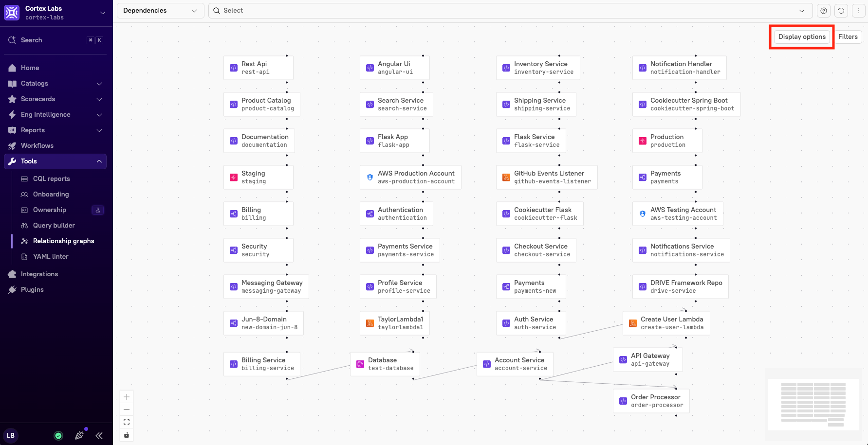
Task: Select the Account Service node
Action: pyautogui.click(x=515, y=364)
